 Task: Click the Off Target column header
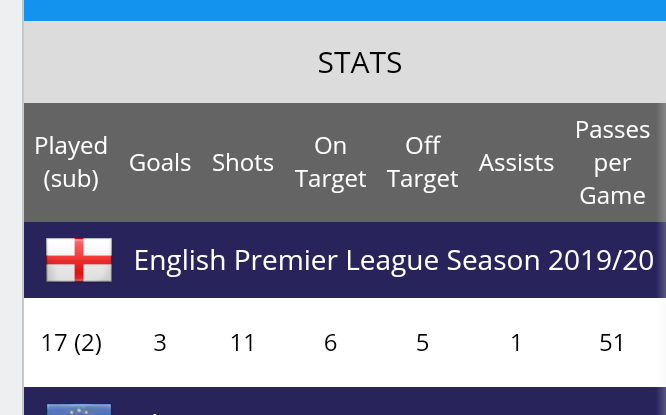(422, 162)
